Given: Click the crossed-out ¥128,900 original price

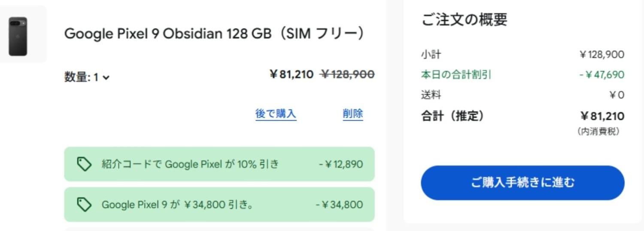Looking at the screenshot, I should point(347,75).
